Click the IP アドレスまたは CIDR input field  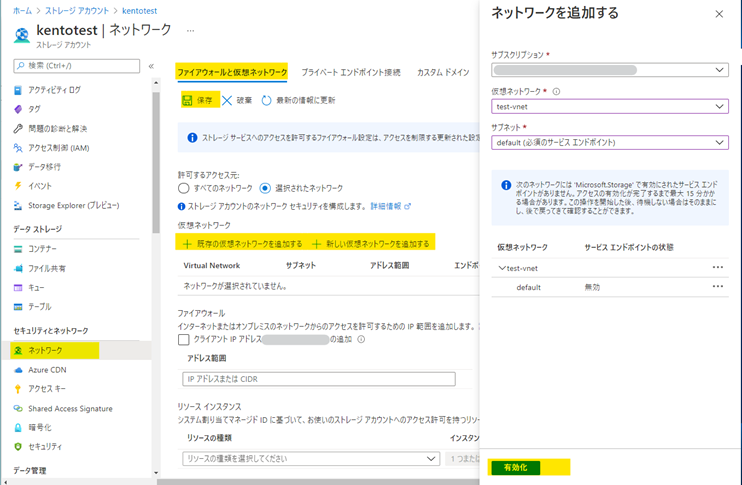pos(318,379)
